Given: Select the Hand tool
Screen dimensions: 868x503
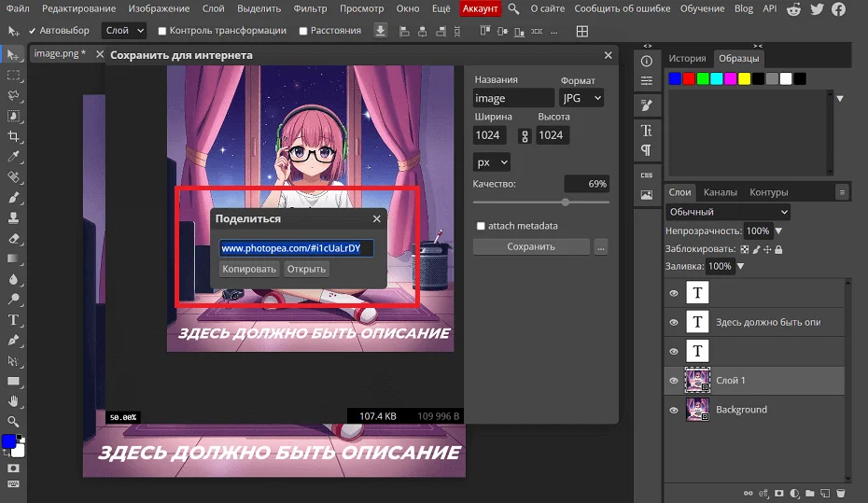Looking at the screenshot, I should coord(14,401).
